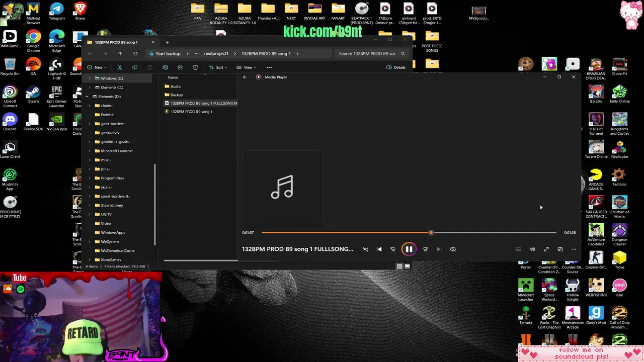644x362 pixels.
Task: Toggle shuffle in Media Player
Action: point(365,249)
